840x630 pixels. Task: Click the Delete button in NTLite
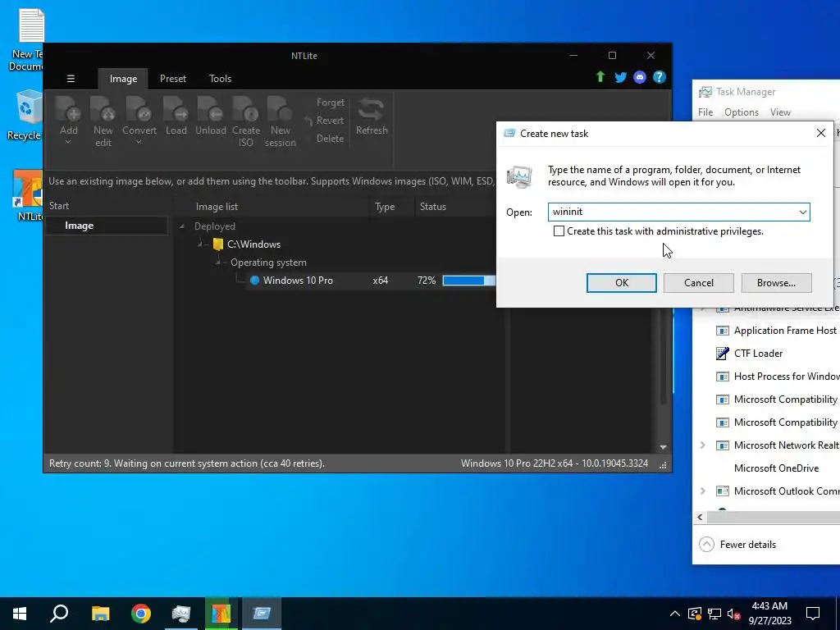330,139
